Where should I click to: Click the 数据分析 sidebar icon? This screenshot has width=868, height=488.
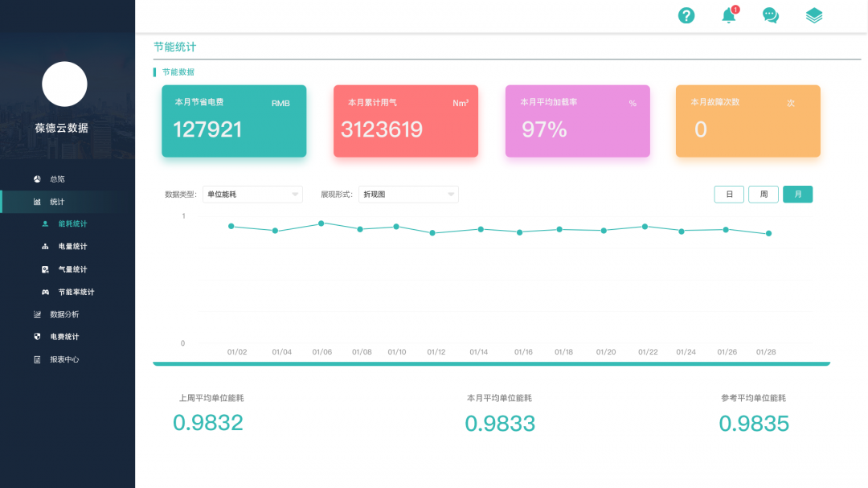click(37, 314)
